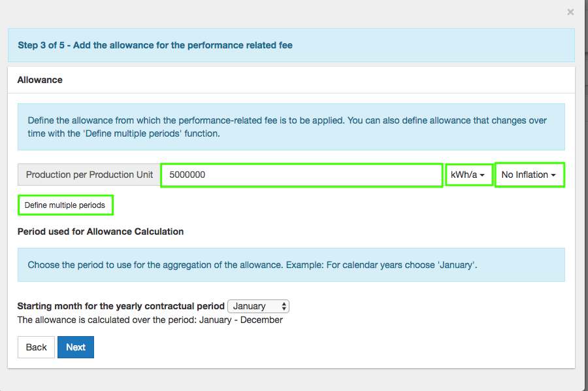Click the caret arrow beside No Inflation
588x391 pixels.
coord(553,176)
